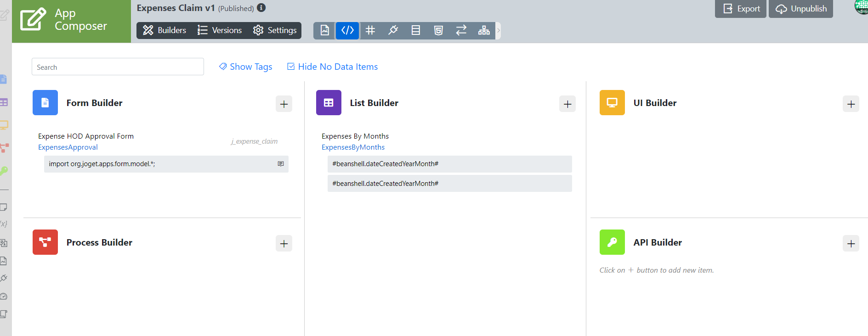Open the Builders menu tab
Screen dimensions: 868x336
click(165, 30)
